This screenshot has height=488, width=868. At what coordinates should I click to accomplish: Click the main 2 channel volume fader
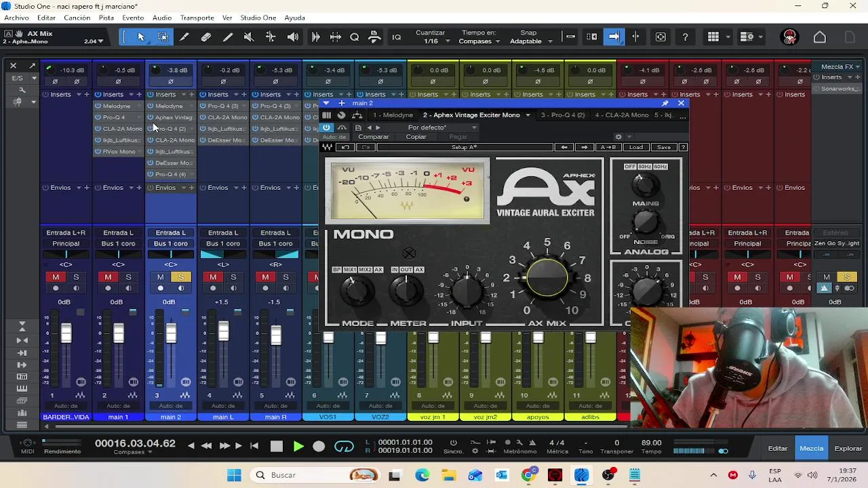click(171, 333)
